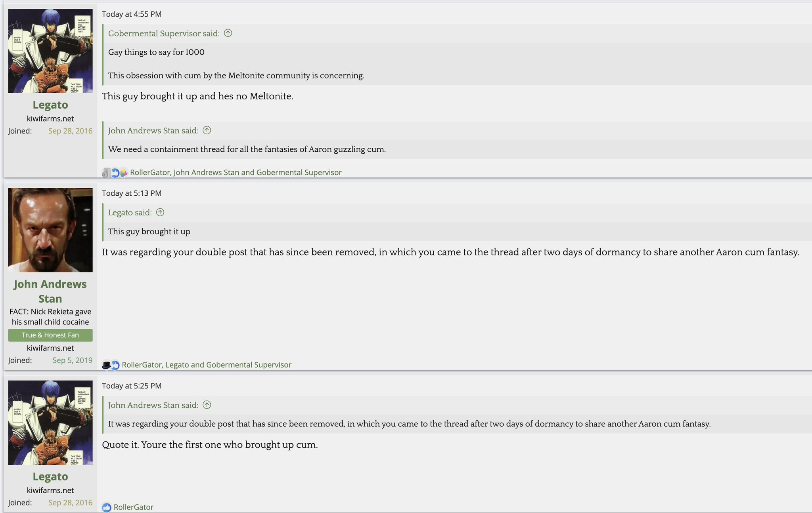Click the 'Today at 4:55 PM' timestamp
The height and width of the screenshot is (513, 812).
click(132, 14)
